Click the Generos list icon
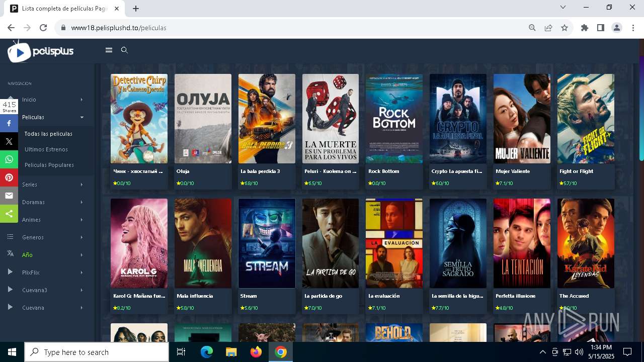Viewport: 644px width, 362px height. click(x=10, y=237)
